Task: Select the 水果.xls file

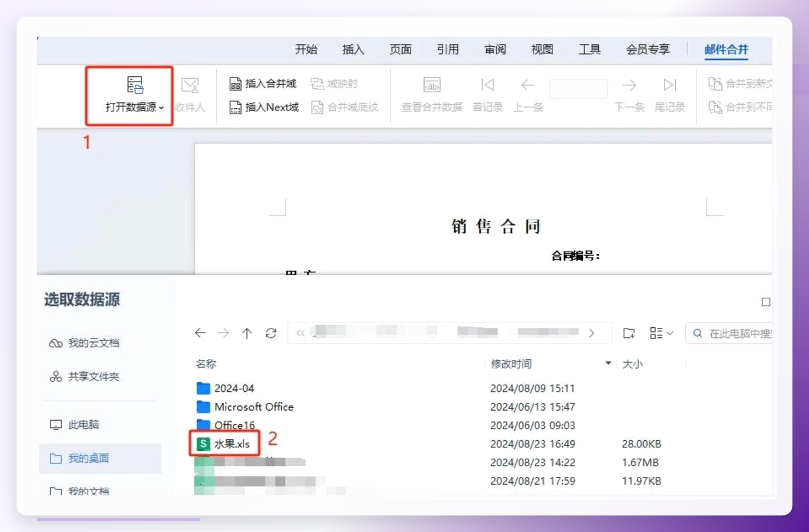Action: pos(224,444)
